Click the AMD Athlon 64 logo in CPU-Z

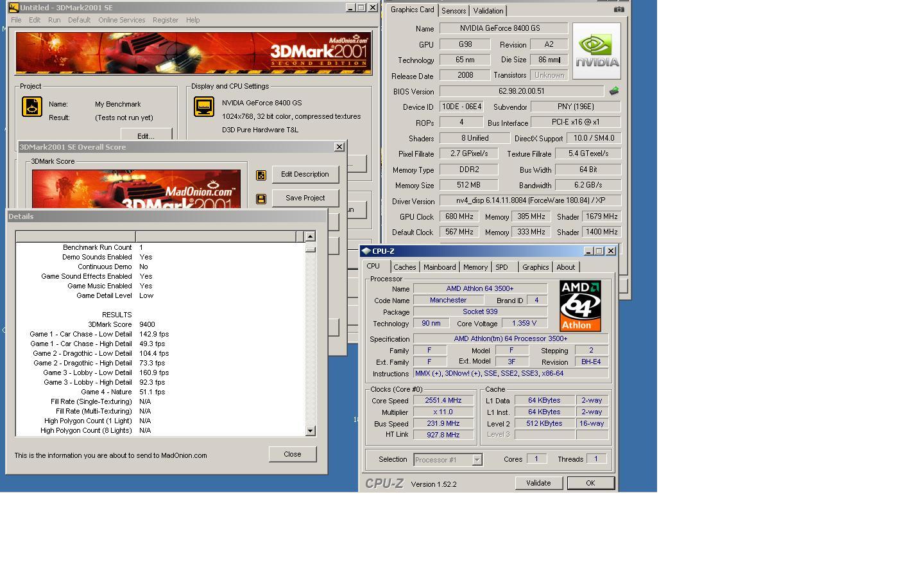click(580, 306)
